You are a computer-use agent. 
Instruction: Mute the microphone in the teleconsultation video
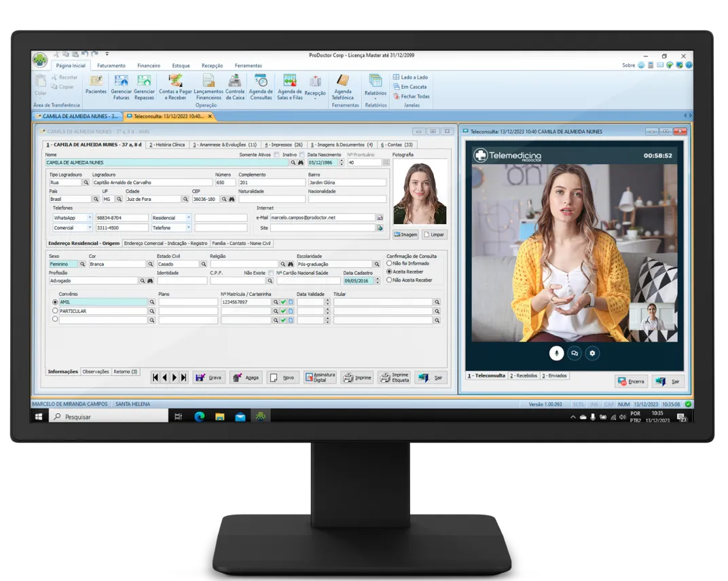coord(556,353)
